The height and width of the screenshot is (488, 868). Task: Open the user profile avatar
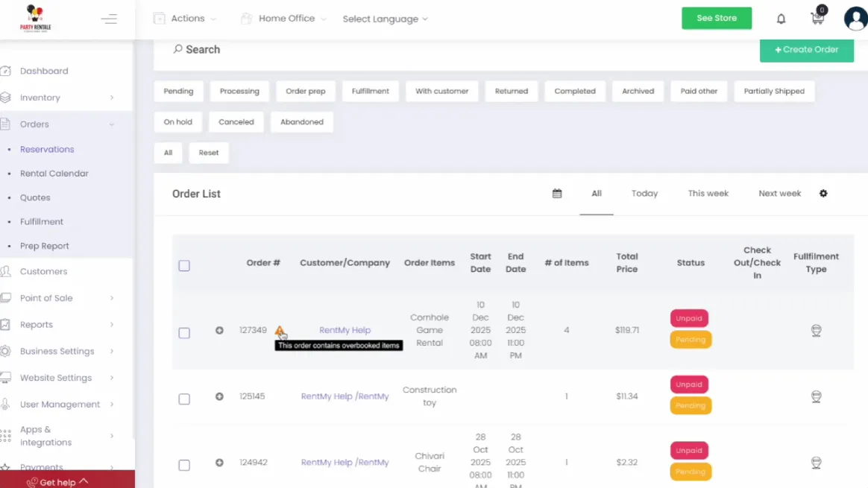click(855, 19)
